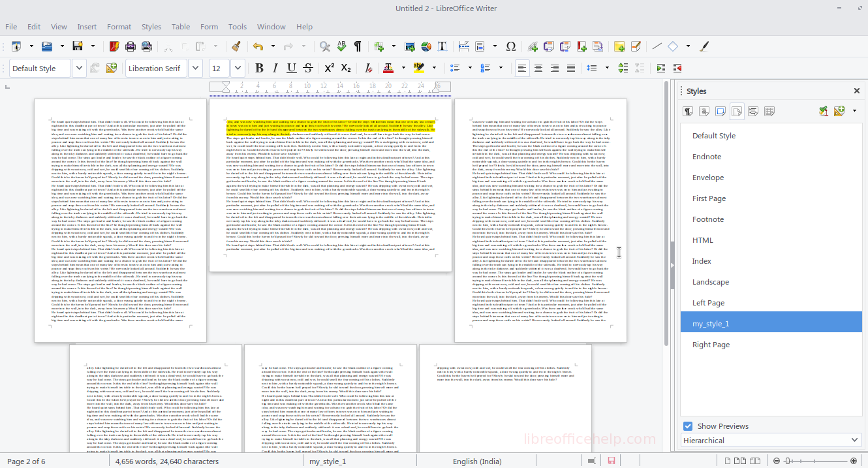Image resolution: width=868 pixels, height=468 pixels.
Task: Open the paragraph style dropdown arrow
Action: coord(79,68)
